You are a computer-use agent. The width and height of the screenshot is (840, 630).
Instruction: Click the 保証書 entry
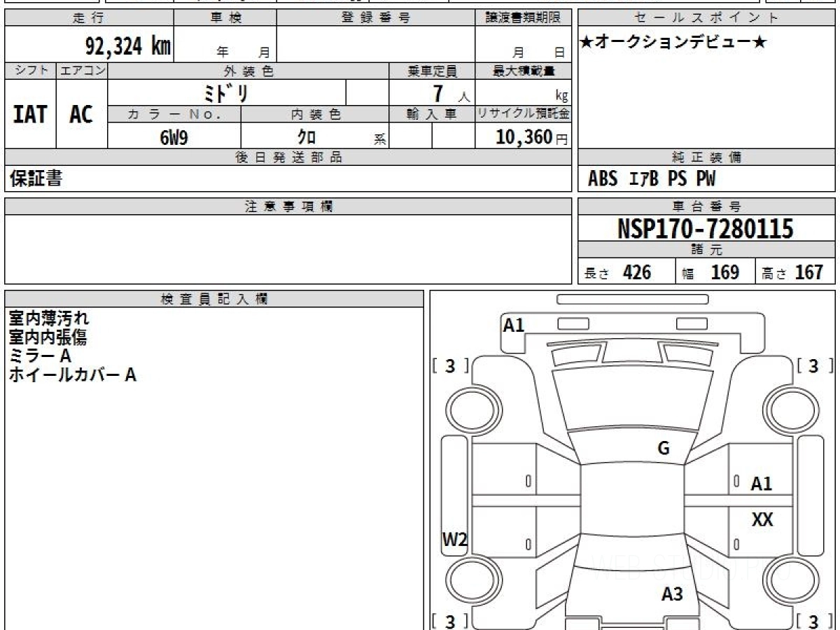pyautogui.click(x=36, y=178)
